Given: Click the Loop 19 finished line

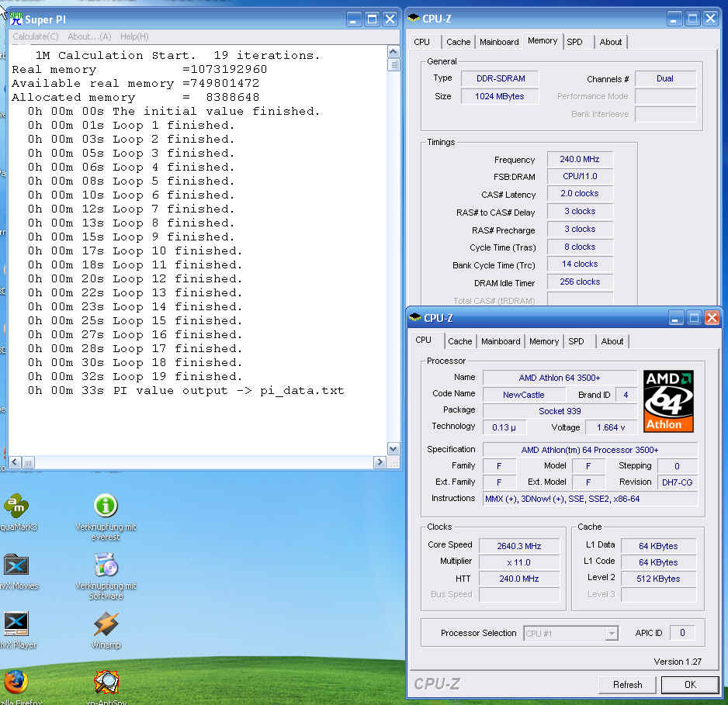Looking at the screenshot, I should click(x=134, y=377).
